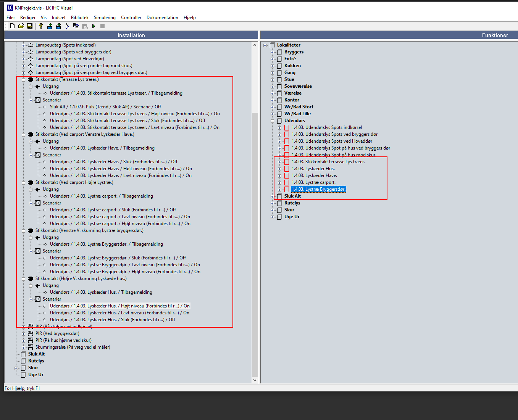Create a new project with the blank page icon

(x=12, y=26)
